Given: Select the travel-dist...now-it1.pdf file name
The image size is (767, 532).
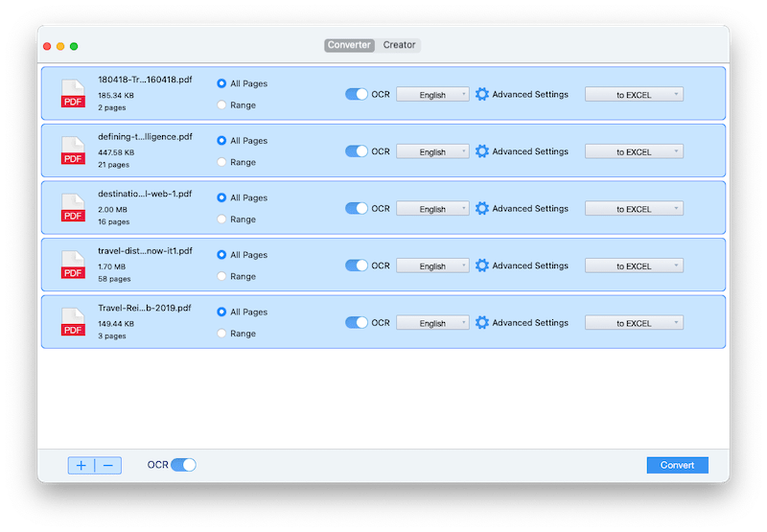Looking at the screenshot, I should pos(145,251).
